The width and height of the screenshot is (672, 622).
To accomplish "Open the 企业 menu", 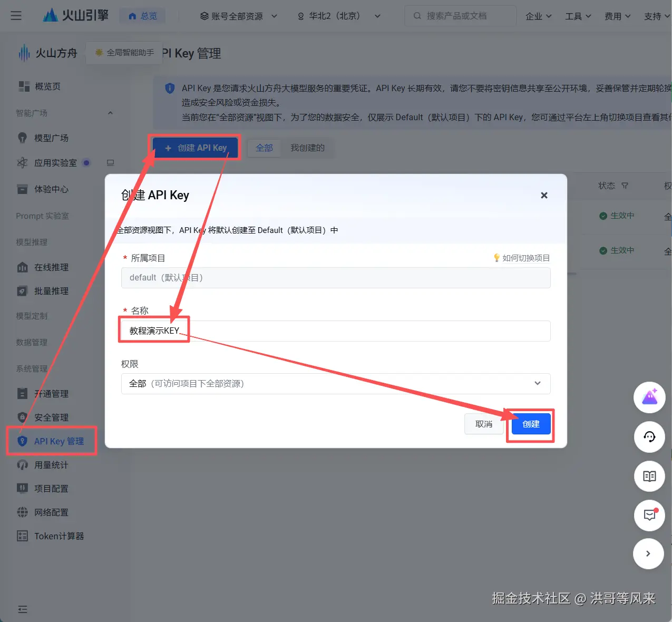I will pos(539,16).
